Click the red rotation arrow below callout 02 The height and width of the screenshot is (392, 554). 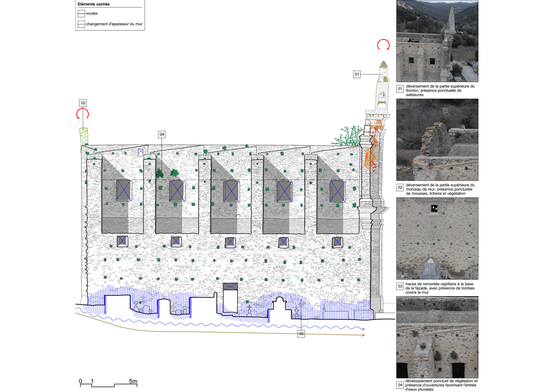click(83, 114)
